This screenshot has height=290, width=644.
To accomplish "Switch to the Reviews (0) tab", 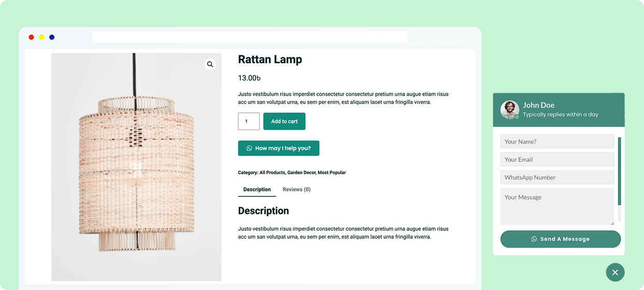I will tap(297, 190).
